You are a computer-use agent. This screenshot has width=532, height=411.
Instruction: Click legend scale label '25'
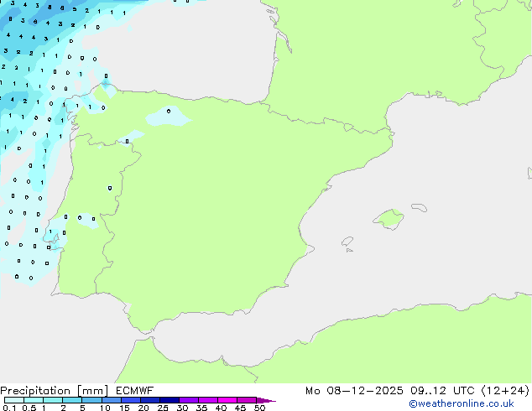click(x=163, y=408)
